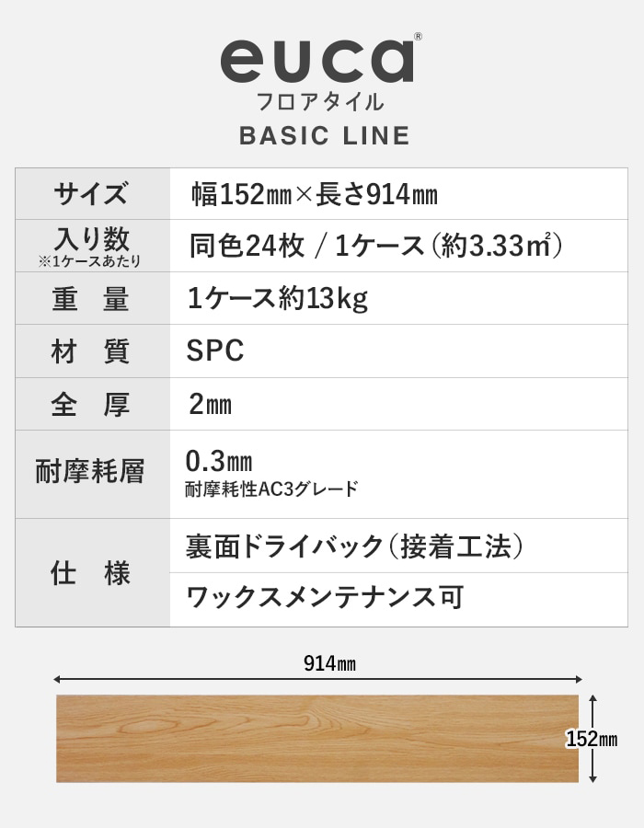Select the 裏面ドライバック（接着工法） specification
This screenshot has height=828, width=644.
[x=355, y=546]
